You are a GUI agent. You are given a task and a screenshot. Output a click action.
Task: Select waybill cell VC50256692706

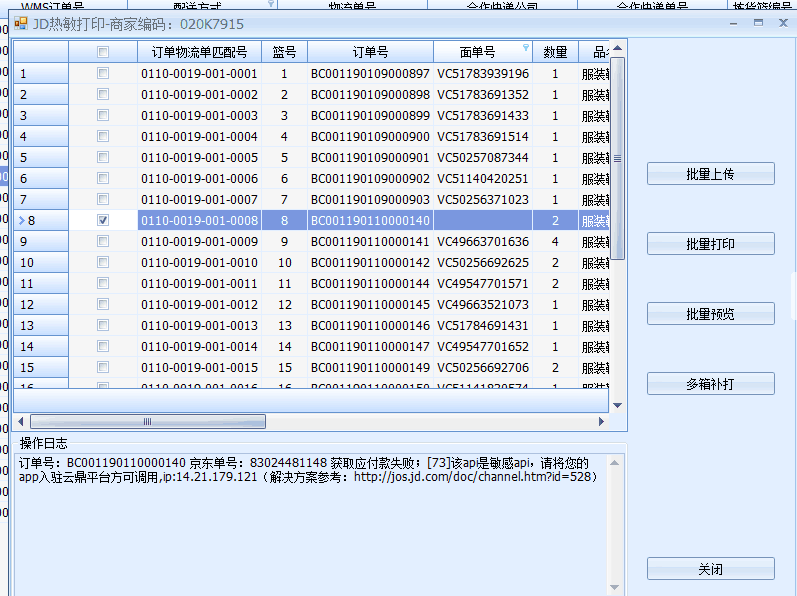483,367
